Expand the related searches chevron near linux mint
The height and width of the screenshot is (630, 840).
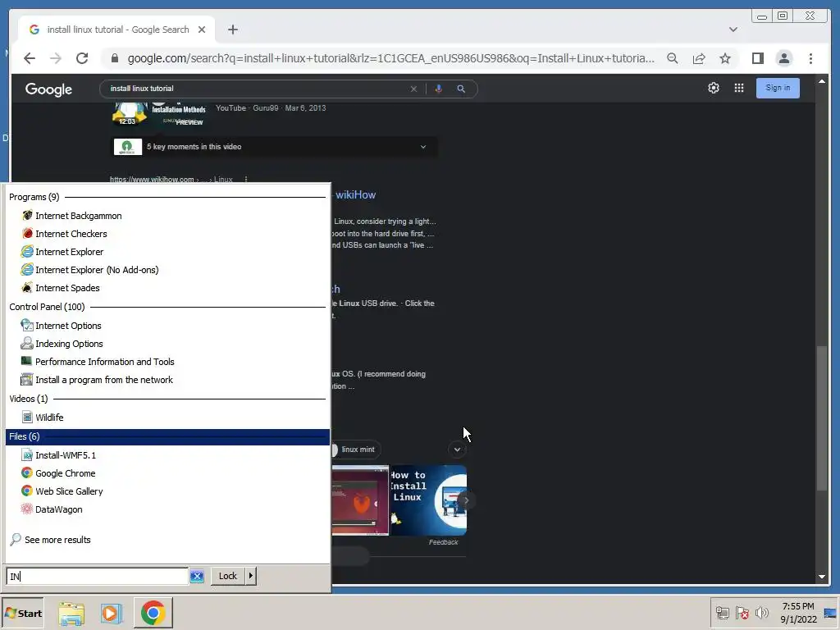pos(457,450)
